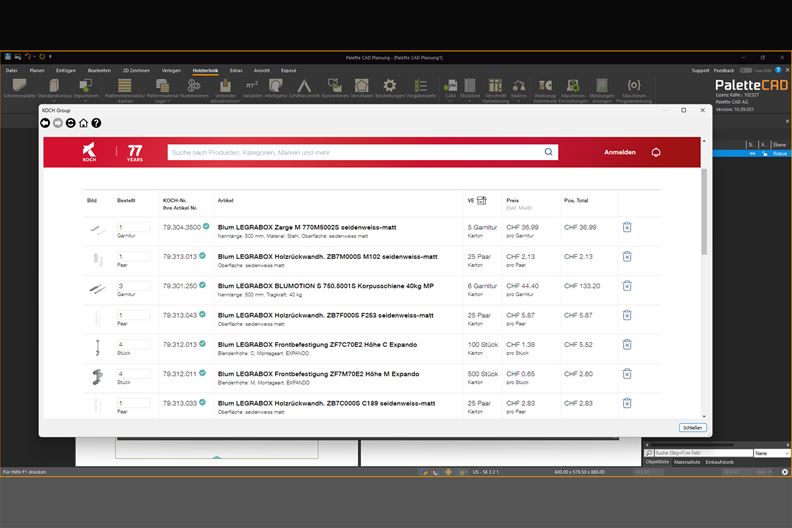This screenshot has height=528, width=792.
Task: Open the Bearbeiten ribbon tab
Action: (x=99, y=71)
